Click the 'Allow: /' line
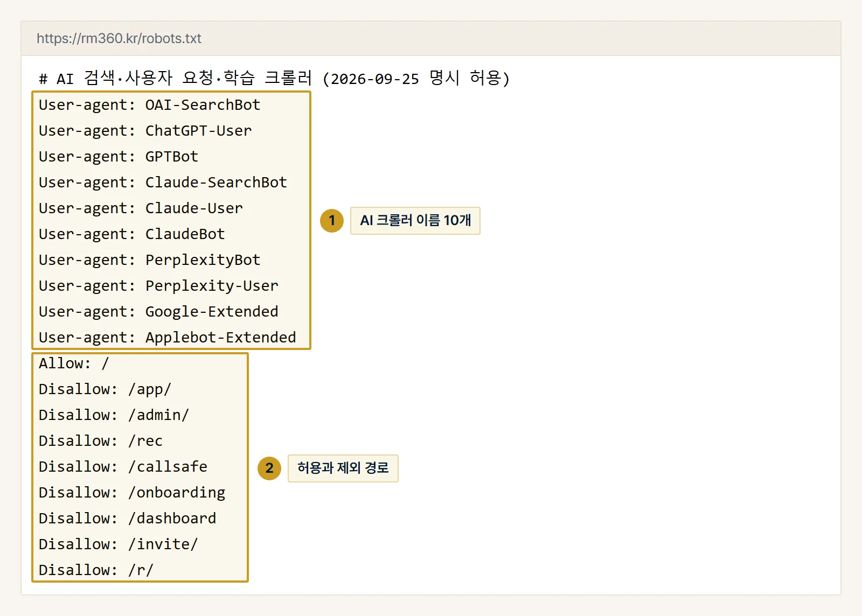Viewport: 862px width, 616px height. pyautogui.click(x=74, y=363)
